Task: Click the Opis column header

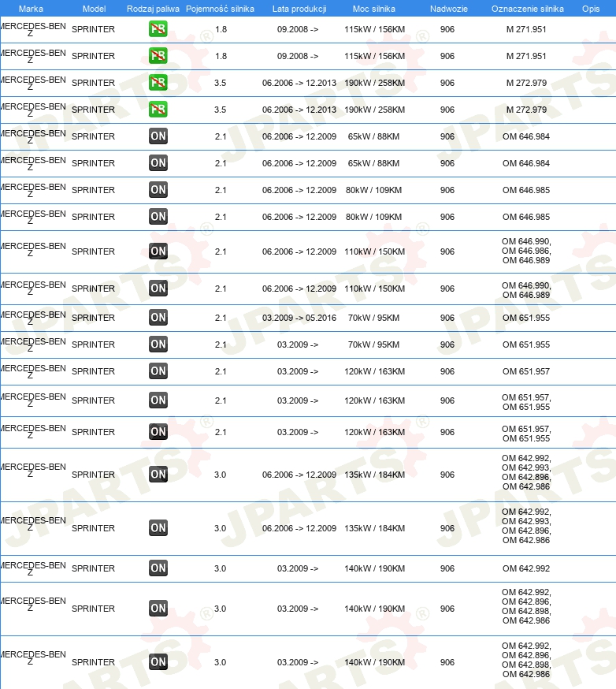Action: coord(591,9)
